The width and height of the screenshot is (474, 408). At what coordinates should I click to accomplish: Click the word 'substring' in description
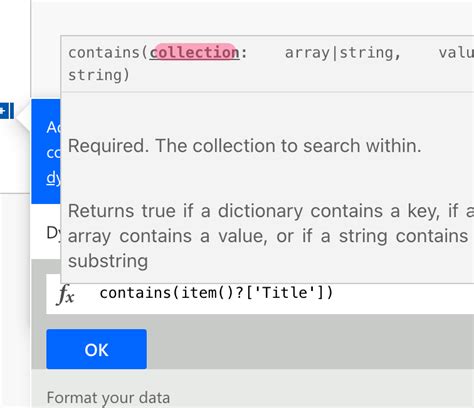tap(108, 261)
